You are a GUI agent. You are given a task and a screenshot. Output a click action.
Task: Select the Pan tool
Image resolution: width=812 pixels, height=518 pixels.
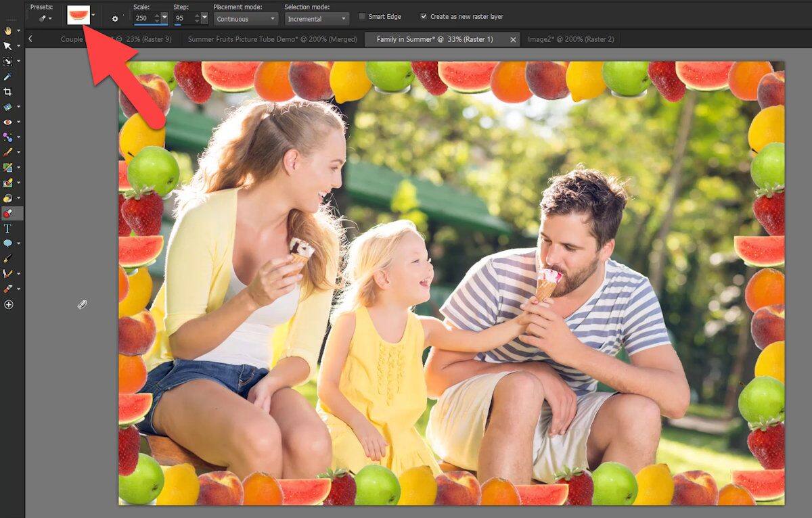(8, 30)
